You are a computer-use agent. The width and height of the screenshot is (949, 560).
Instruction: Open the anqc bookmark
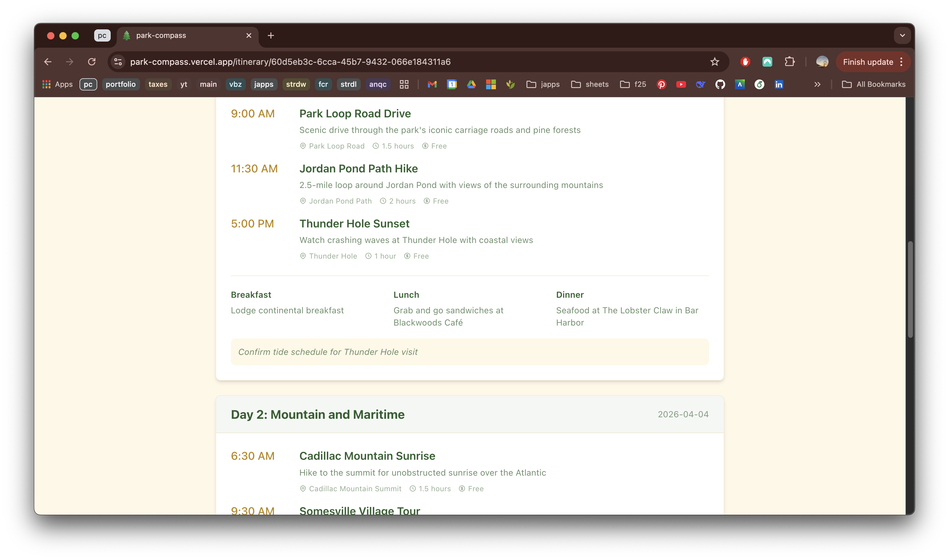(378, 84)
